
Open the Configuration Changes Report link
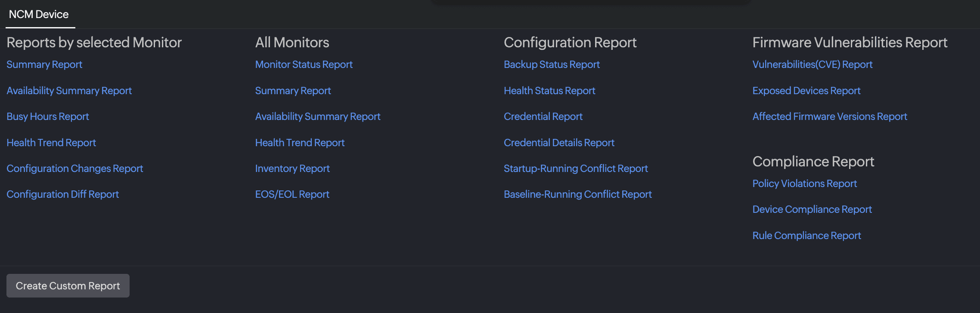tap(75, 169)
